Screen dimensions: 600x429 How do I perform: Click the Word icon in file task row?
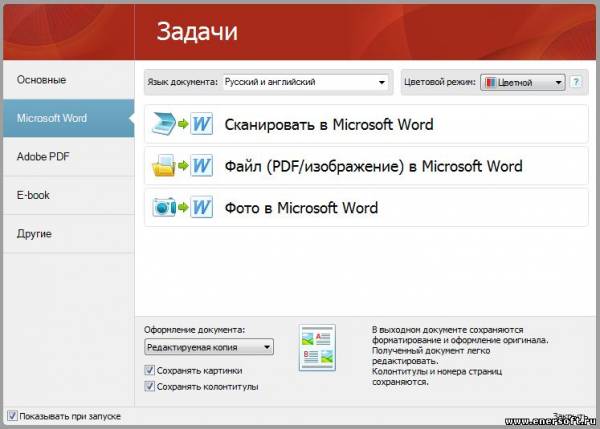[x=202, y=166]
